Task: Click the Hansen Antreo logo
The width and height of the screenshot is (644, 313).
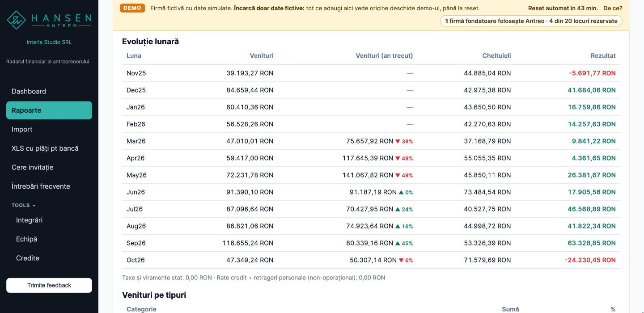Action: coord(49,20)
